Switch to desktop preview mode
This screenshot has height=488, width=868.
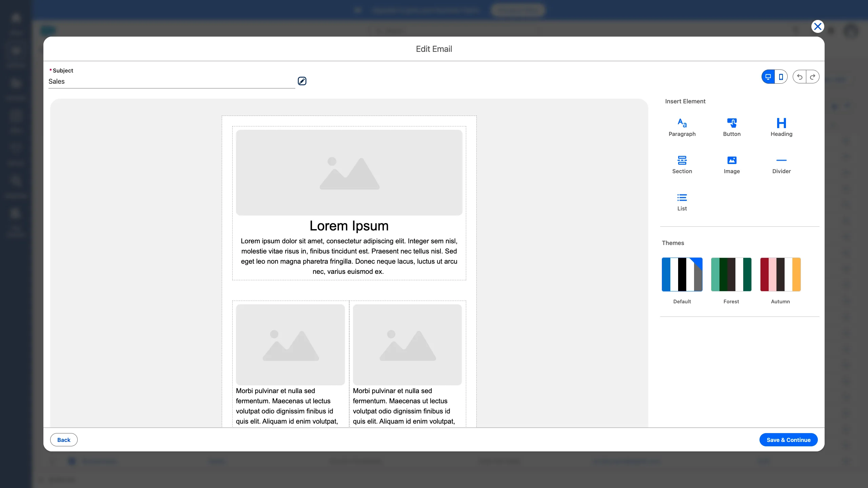tap(768, 77)
